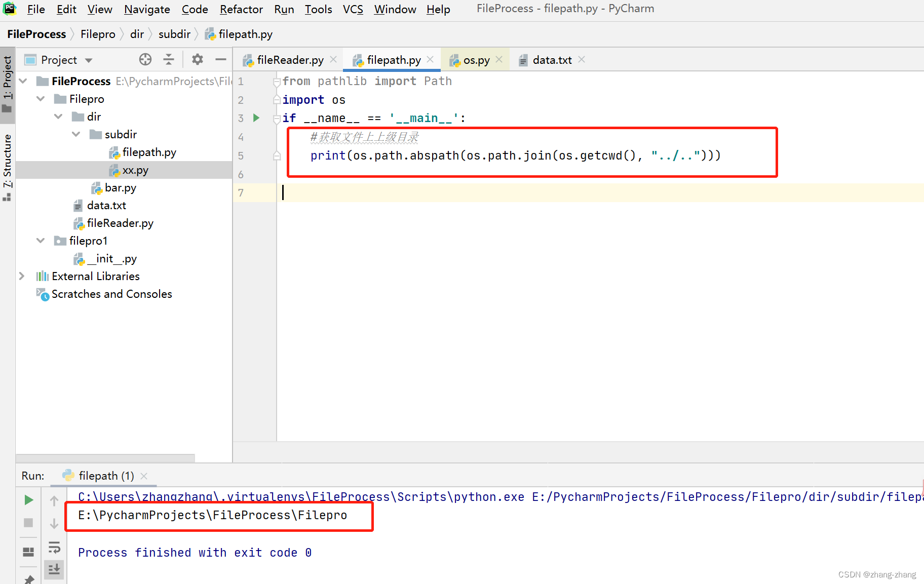Click the stop process square button
Screen dimensions: 924x584
pyautogui.click(x=29, y=523)
